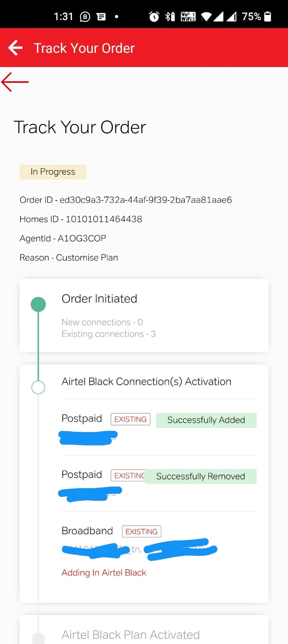288x644 pixels.
Task: Tap the green Order Initiated step dot
Action: point(38,304)
